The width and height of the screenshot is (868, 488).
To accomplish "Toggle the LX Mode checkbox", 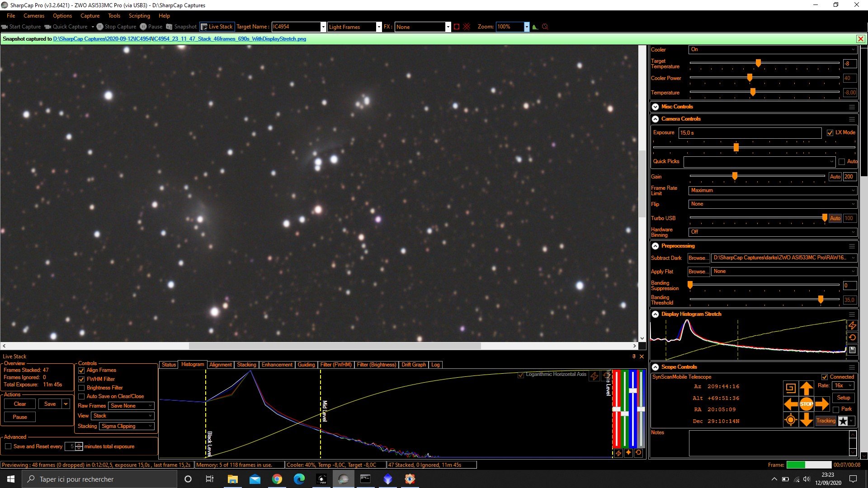I will (830, 133).
